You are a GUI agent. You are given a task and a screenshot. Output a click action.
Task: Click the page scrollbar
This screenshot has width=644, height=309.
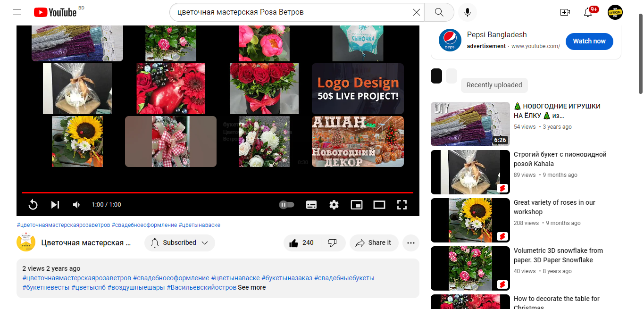click(x=640, y=53)
